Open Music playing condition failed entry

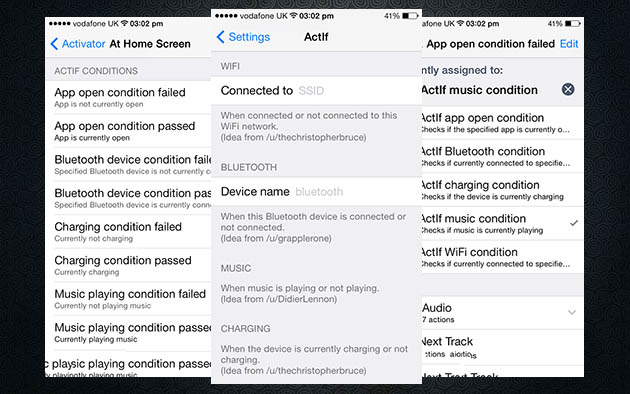129,299
